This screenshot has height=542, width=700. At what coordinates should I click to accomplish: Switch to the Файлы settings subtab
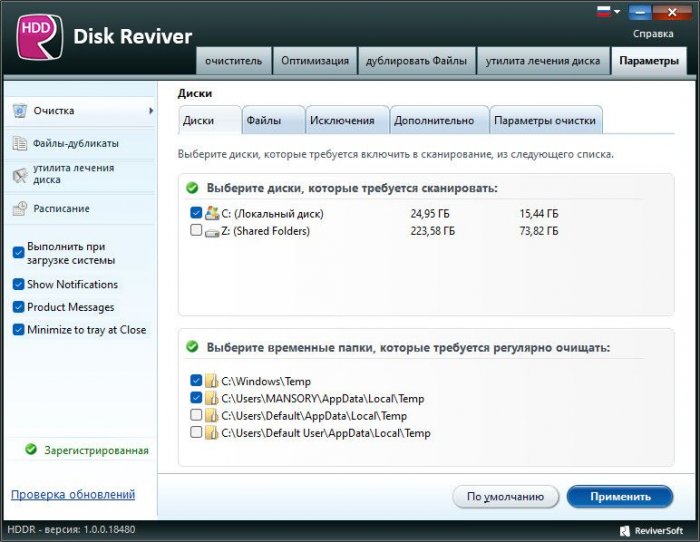[273, 120]
